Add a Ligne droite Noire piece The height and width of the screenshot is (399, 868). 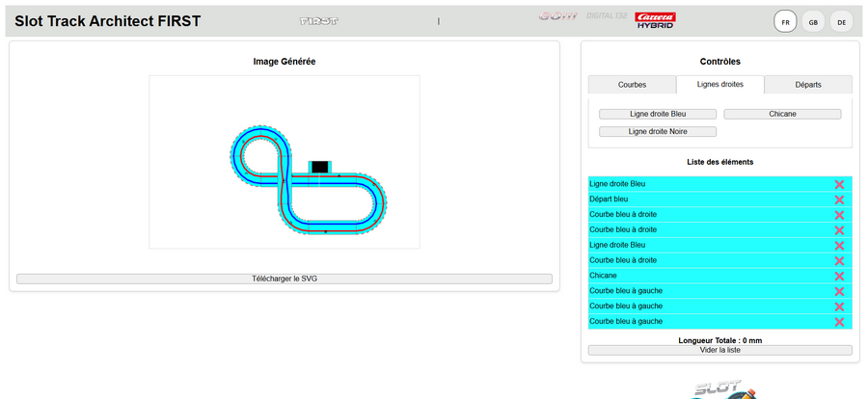tap(658, 131)
